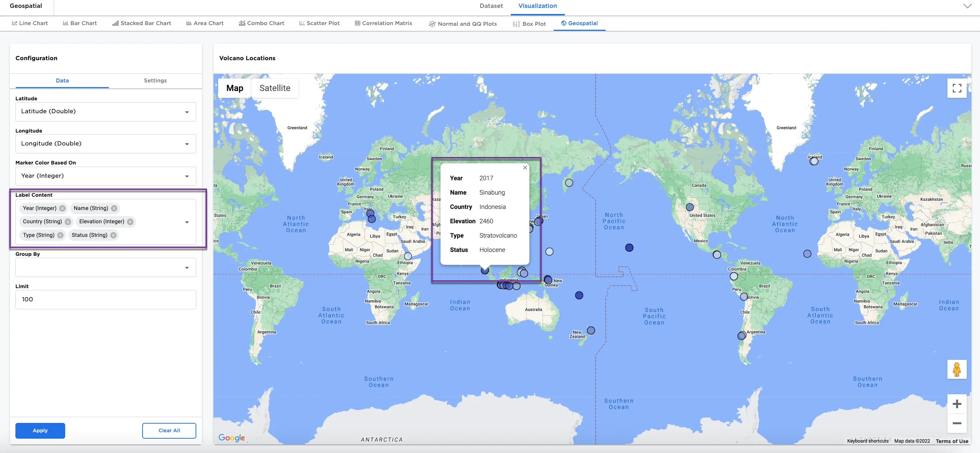Click the Apply button

click(x=40, y=430)
